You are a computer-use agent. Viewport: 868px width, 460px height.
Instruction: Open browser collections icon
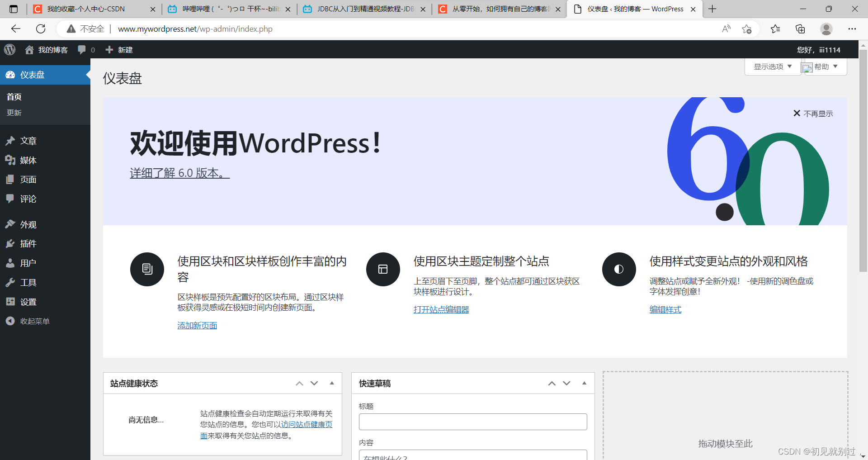click(800, 29)
